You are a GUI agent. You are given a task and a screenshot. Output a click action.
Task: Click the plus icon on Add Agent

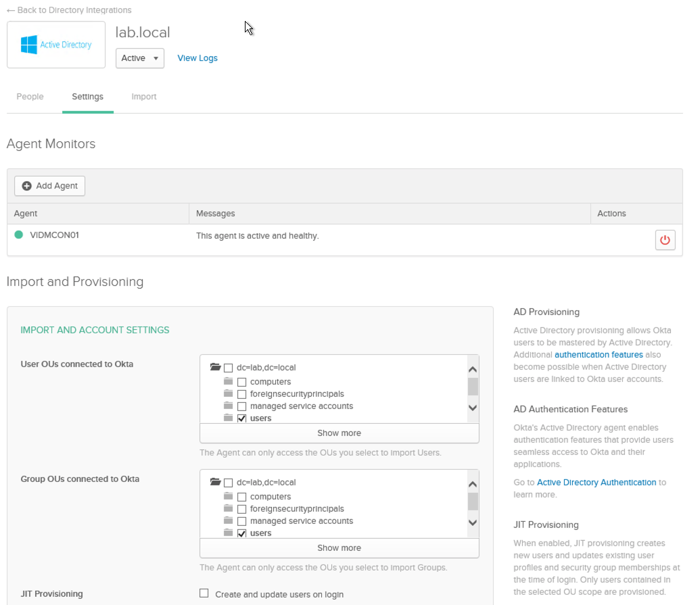coord(27,186)
